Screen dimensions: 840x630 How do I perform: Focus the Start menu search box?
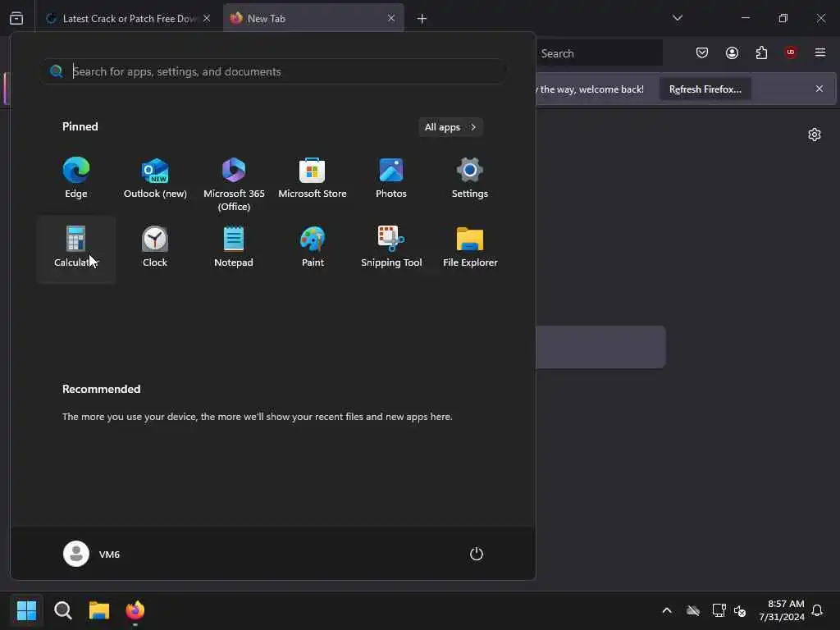pyautogui.click(x=275, y=71)
